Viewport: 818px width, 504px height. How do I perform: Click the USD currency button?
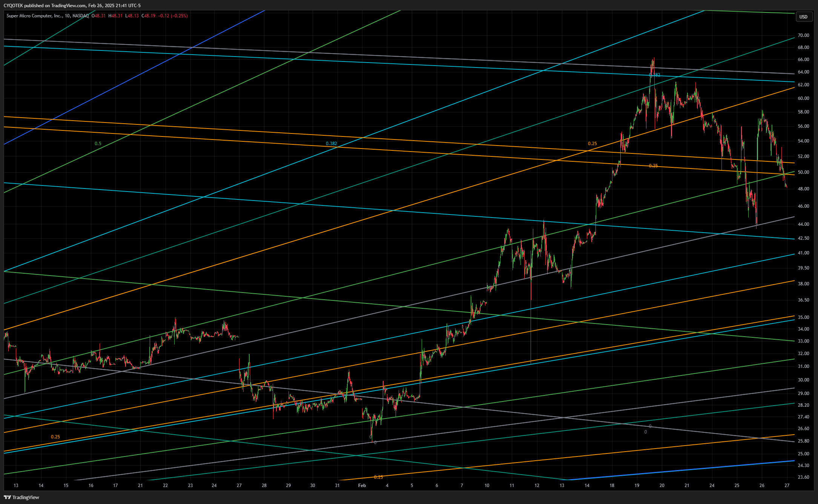coord(803,17)
